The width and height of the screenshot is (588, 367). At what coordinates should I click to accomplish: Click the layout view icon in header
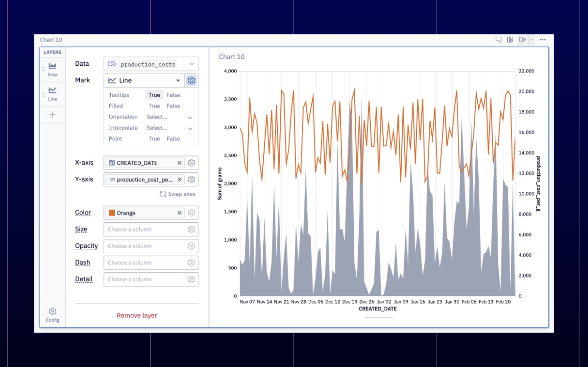(510, 40)
